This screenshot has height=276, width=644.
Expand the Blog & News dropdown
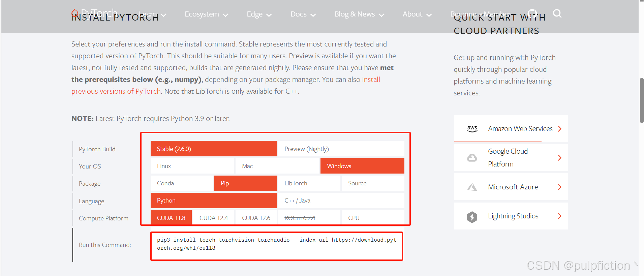pos(359,14)
